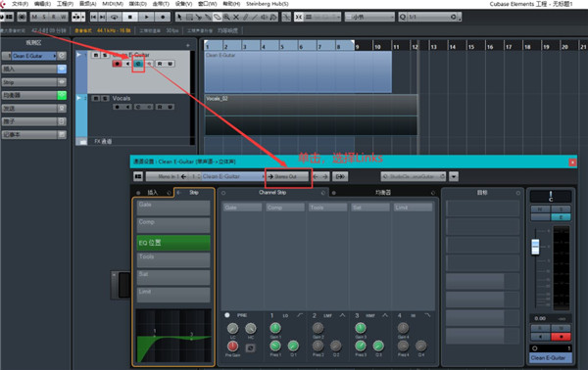Click the Limit module in Strip list

point(173,295)
